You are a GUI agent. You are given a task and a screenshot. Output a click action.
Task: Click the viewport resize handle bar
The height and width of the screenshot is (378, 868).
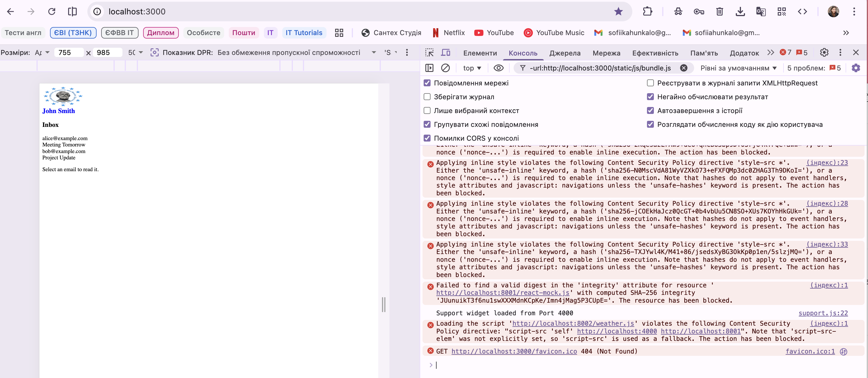pos(383,304)
